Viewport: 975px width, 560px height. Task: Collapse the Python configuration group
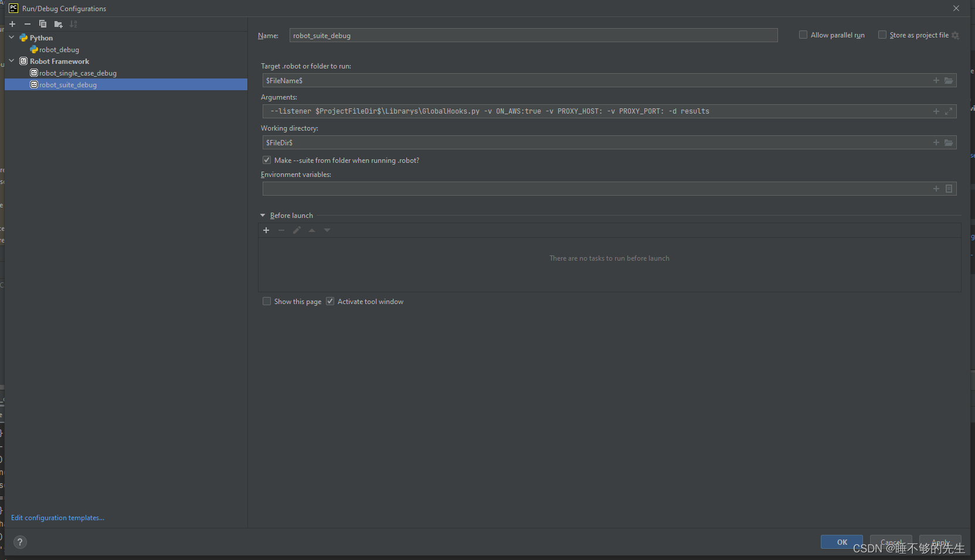point(11,37)
